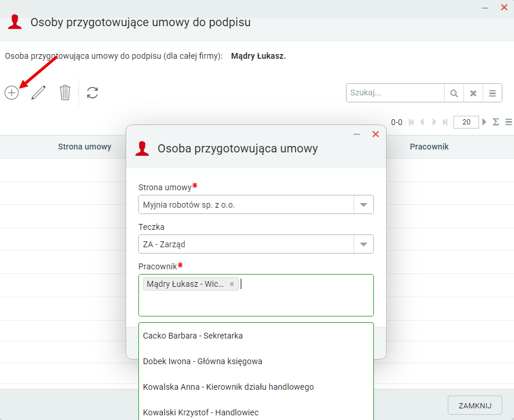Close the main Osoby przygotowujące window
The height and width of the screenshot is (420, 514).
(504, 7)
